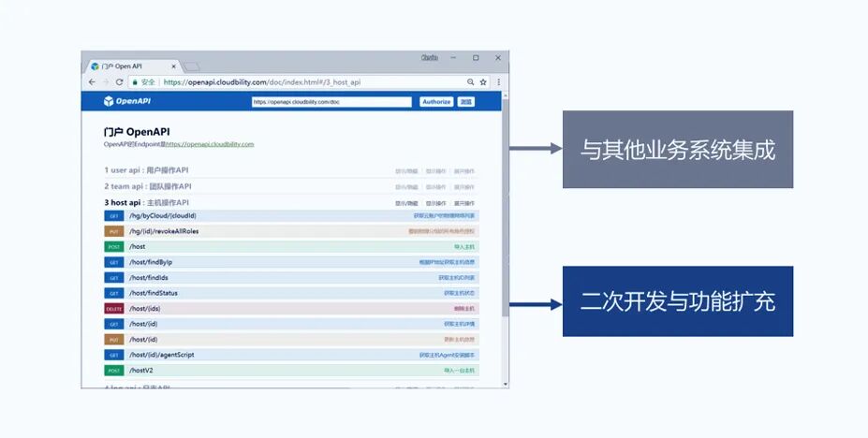
Task: Click 展开操作 on the 3 host api row
Action: point(464,203)
